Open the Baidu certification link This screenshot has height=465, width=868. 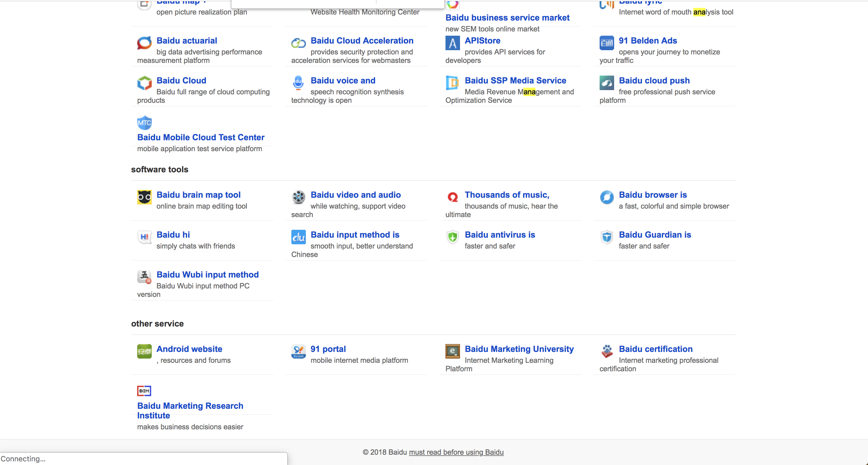click(x=655, y=349)
